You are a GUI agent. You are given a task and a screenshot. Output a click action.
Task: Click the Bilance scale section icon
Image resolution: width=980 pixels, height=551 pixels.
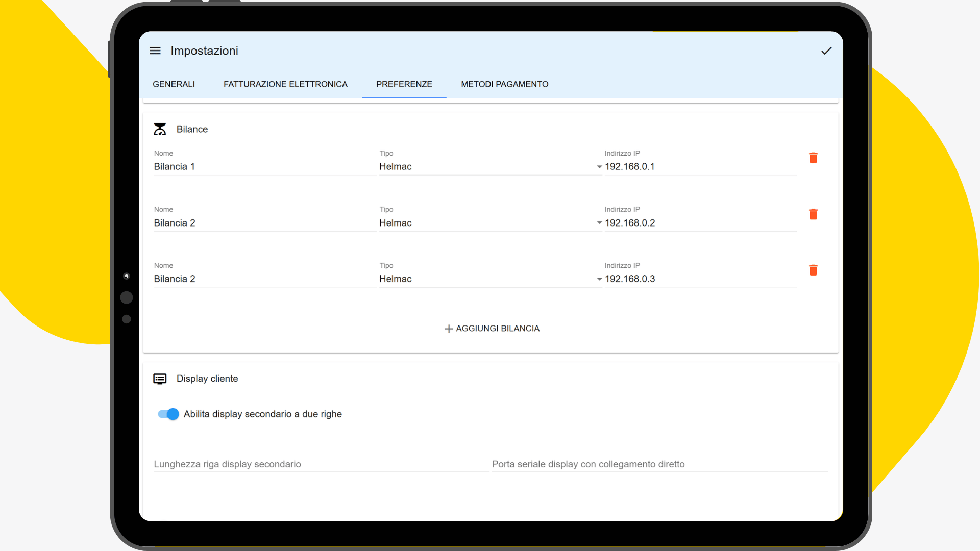[x=160, y=129]
